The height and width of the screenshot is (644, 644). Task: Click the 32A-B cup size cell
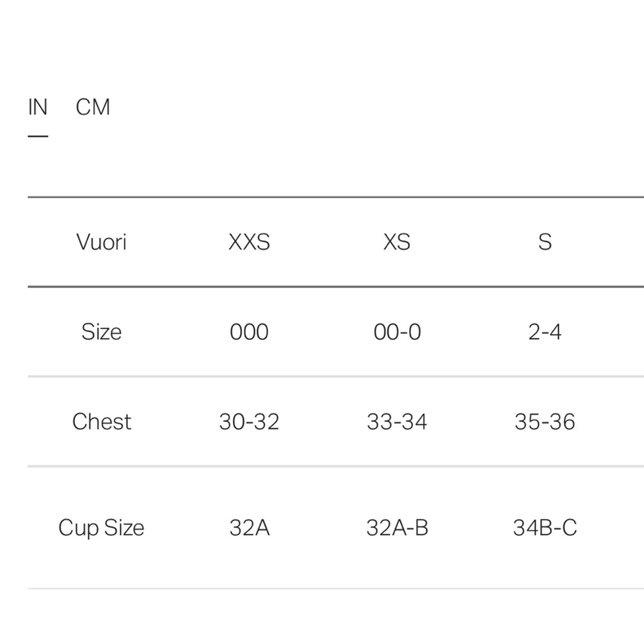coord(397,528)
